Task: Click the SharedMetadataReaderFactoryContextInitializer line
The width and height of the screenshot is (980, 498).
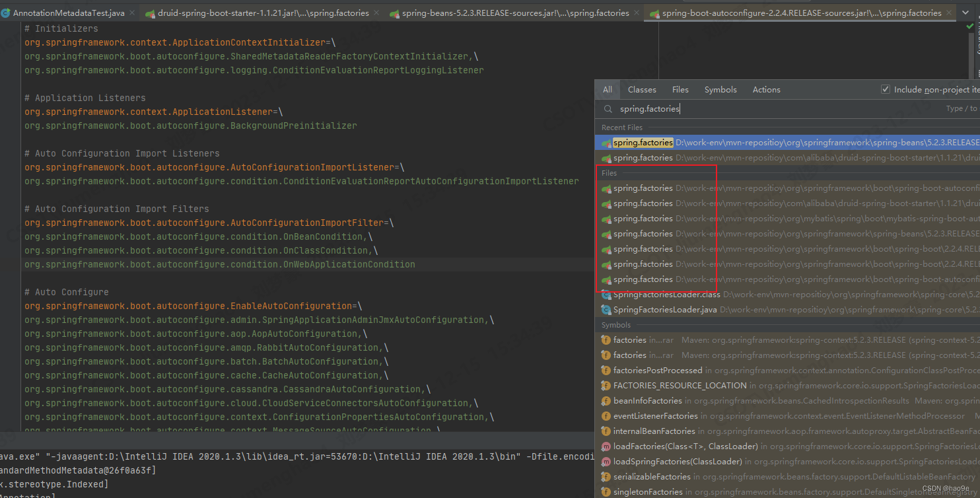Action: [252, 56]
